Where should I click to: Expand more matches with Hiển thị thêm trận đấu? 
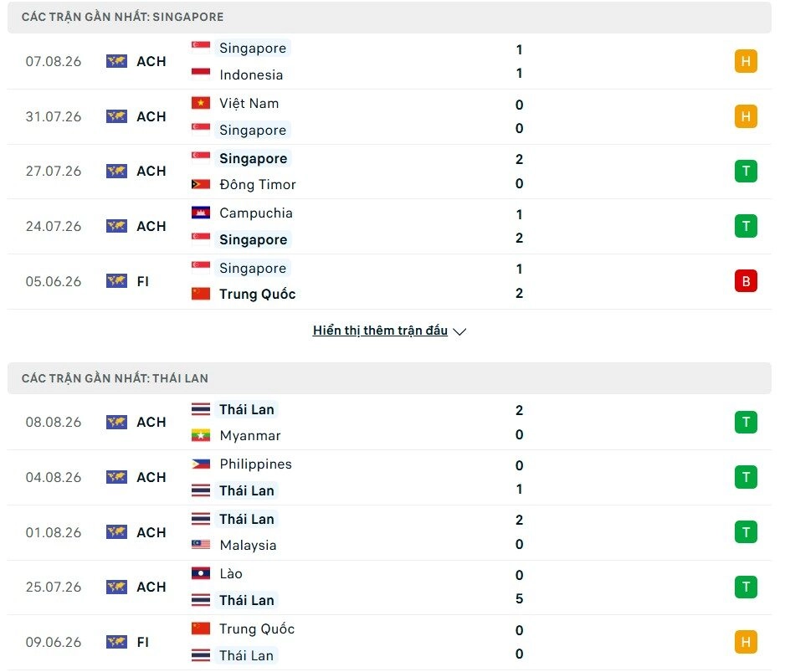tap(380, 331)
